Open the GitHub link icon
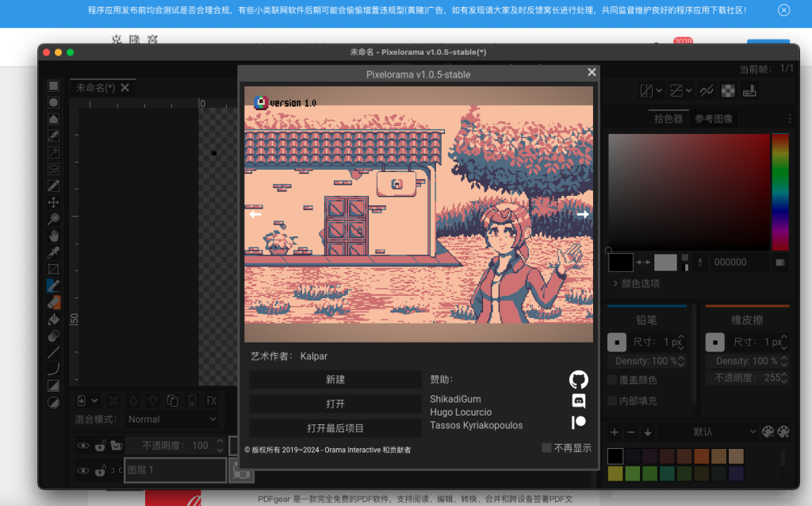The image size is (812, 506). (578, 380)
